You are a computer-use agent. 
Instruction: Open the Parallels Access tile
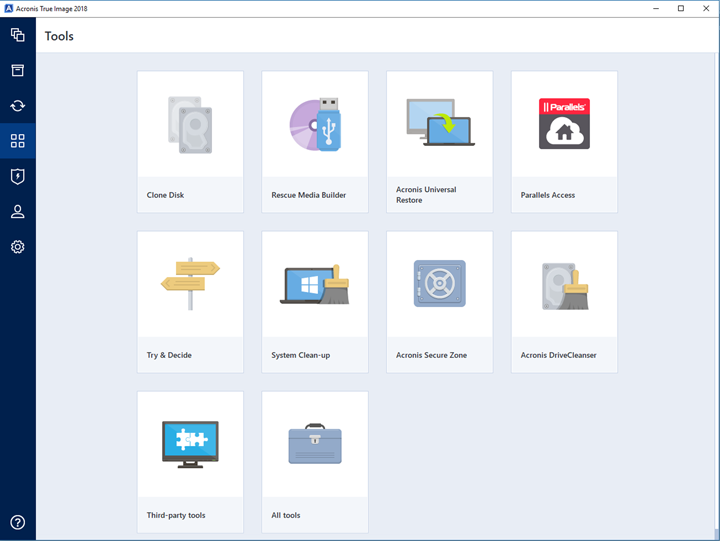(x=564, y=141)
